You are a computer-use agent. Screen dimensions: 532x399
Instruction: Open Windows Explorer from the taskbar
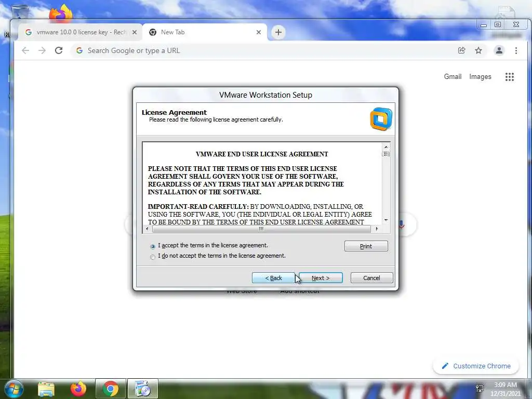point(46,389)
